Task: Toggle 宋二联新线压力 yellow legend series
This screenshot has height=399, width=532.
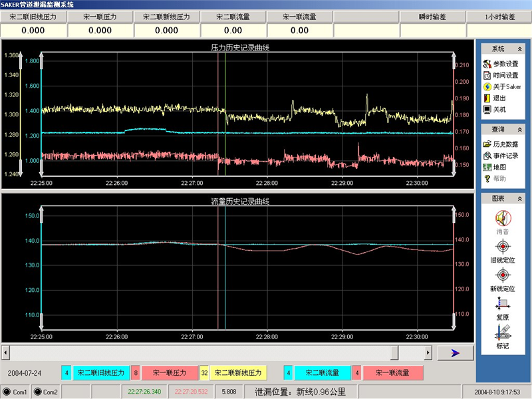Action: [x=239, y=373]
